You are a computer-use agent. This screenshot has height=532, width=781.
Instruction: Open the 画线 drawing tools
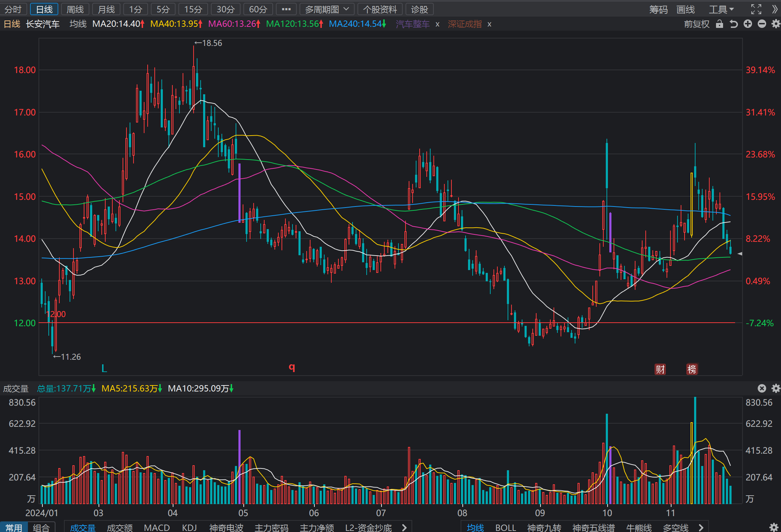(x=686, y=10)
